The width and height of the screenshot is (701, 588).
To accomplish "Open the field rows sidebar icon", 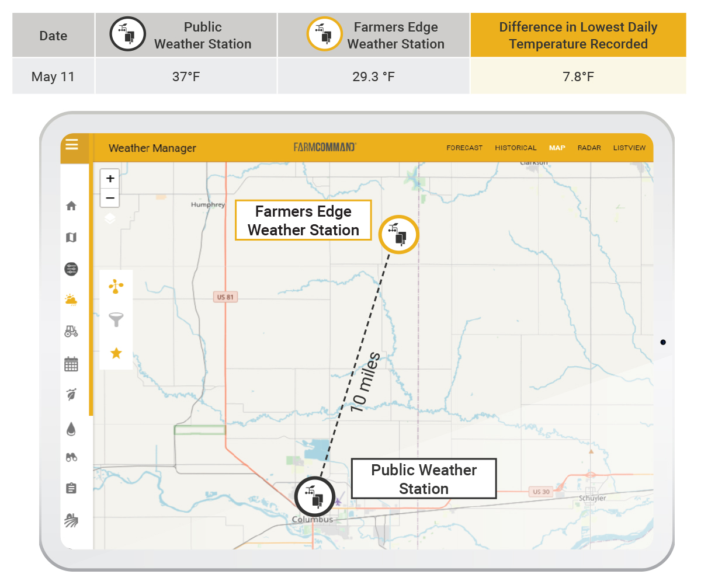I will 71,520.
